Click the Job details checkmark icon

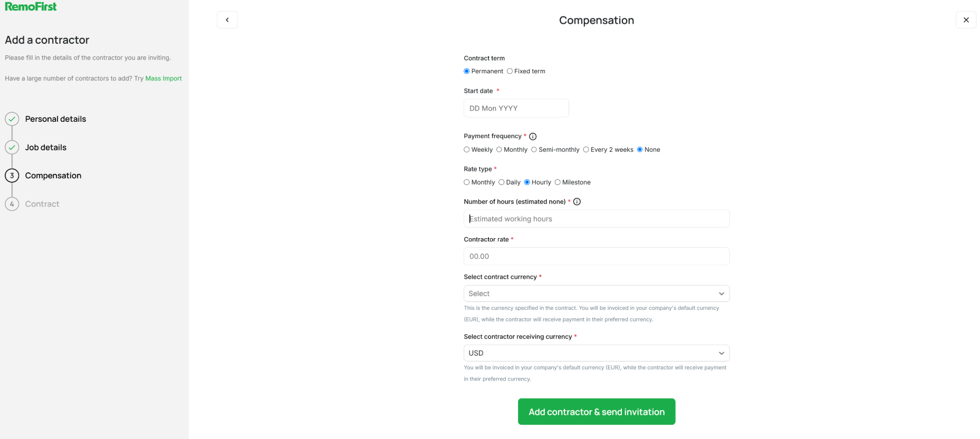pos(12,148)
